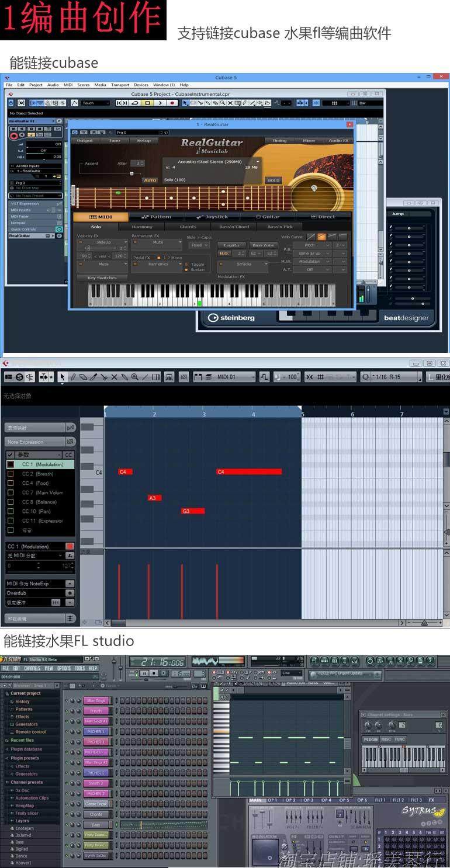Click the Timing button in RealGuitar

pyautogui.click(x=279, y=141)
